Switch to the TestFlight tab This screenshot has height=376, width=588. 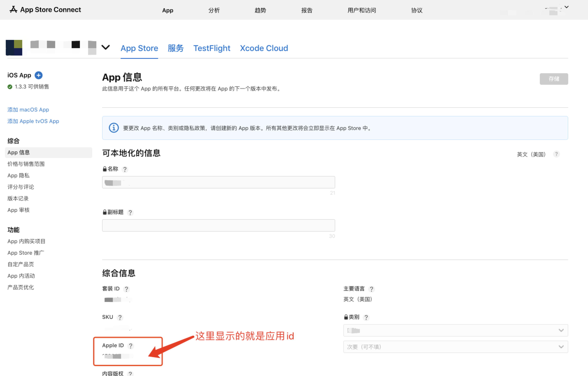pos(212,48)
